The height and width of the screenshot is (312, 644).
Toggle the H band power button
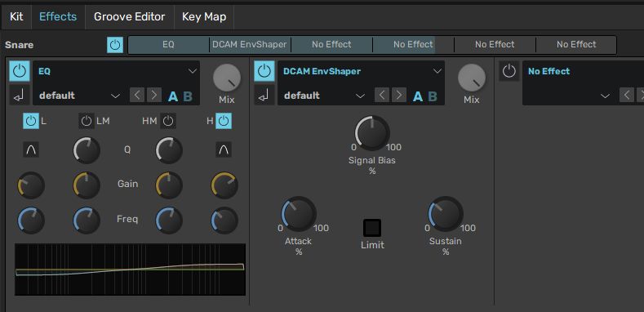point(224,121)
